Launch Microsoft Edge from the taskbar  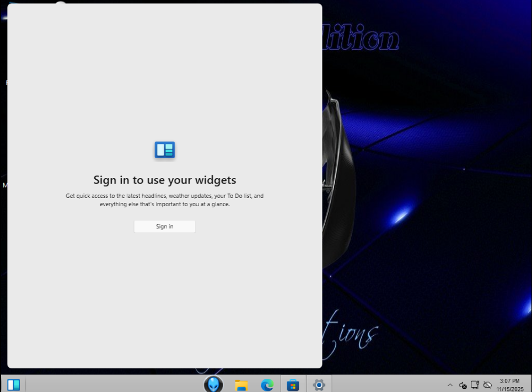tap(267, 385)
